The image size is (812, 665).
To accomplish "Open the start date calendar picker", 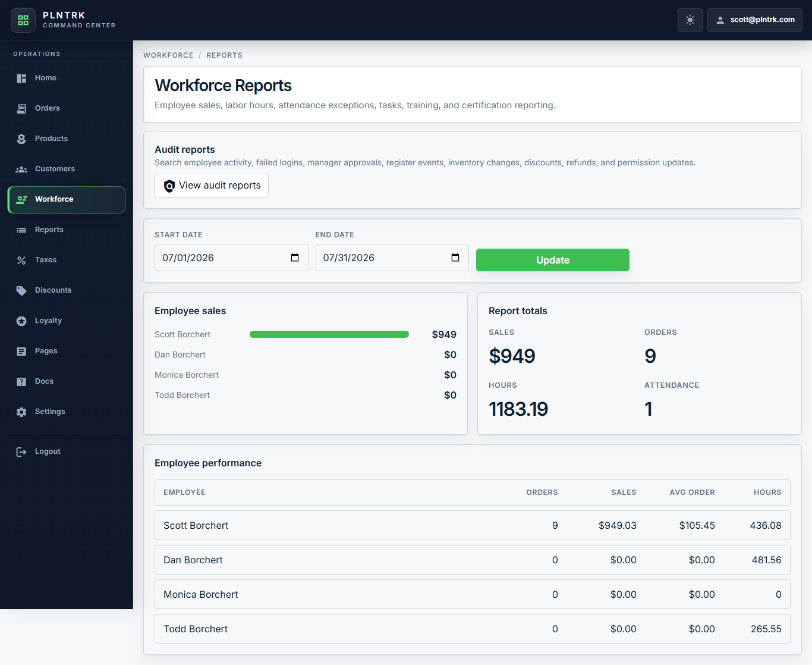I will 295,258.
